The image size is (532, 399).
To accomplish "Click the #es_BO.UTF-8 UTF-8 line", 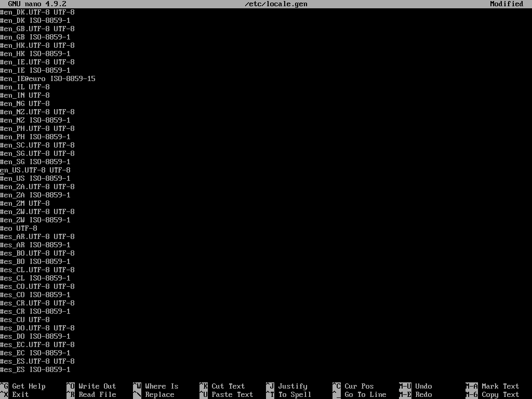I will pos(37,253).
